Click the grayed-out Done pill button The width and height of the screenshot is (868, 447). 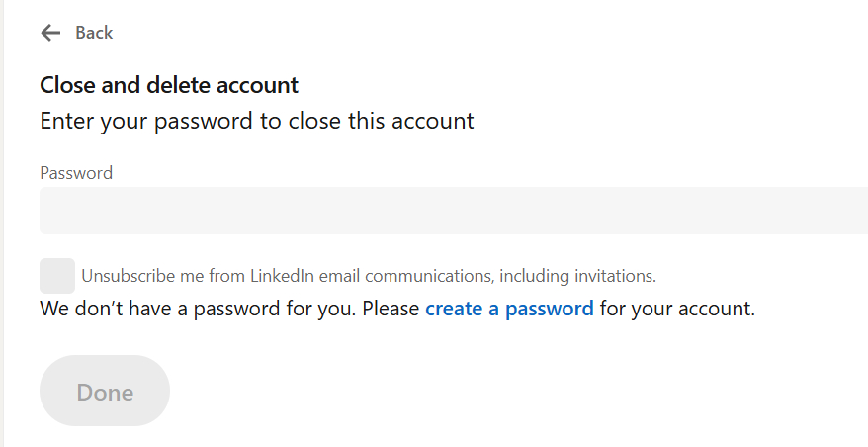[105, 392]
